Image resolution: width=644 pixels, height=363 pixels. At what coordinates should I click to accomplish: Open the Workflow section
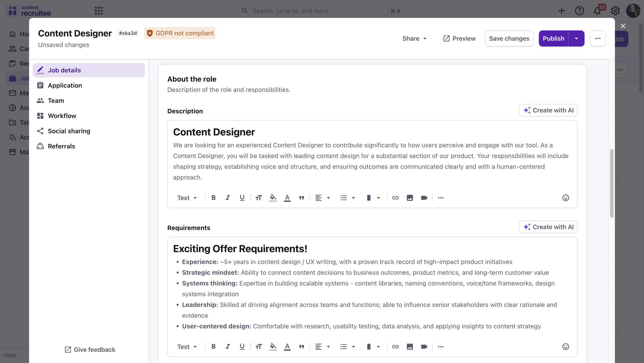pyautogui.click(x=62, y=116)
